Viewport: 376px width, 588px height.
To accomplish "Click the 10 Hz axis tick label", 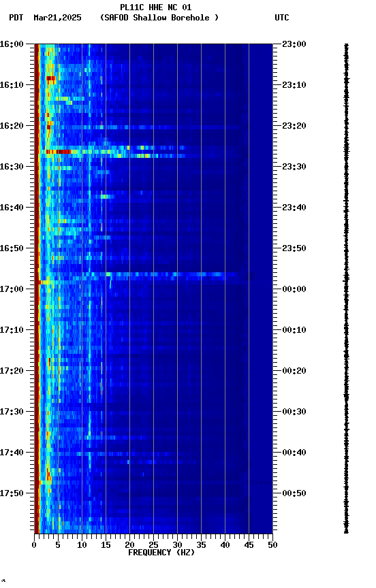I will [82, 545].
